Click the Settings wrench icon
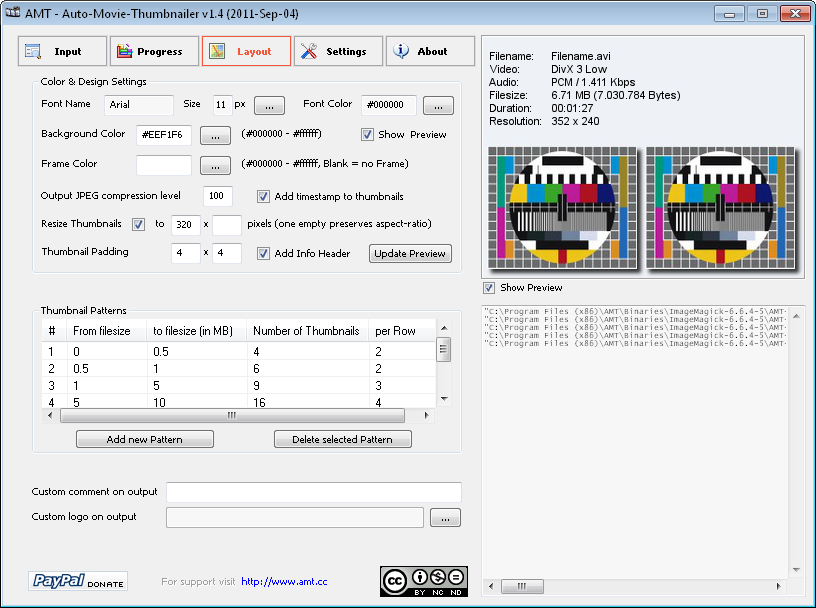Viewport: 816px width, 608px height. click(x=309, y=51)
